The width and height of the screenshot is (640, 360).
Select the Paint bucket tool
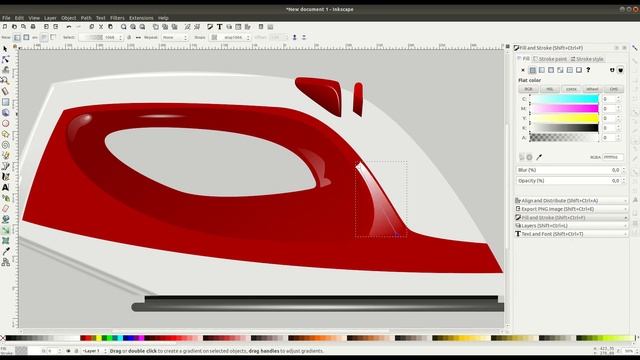5,219
